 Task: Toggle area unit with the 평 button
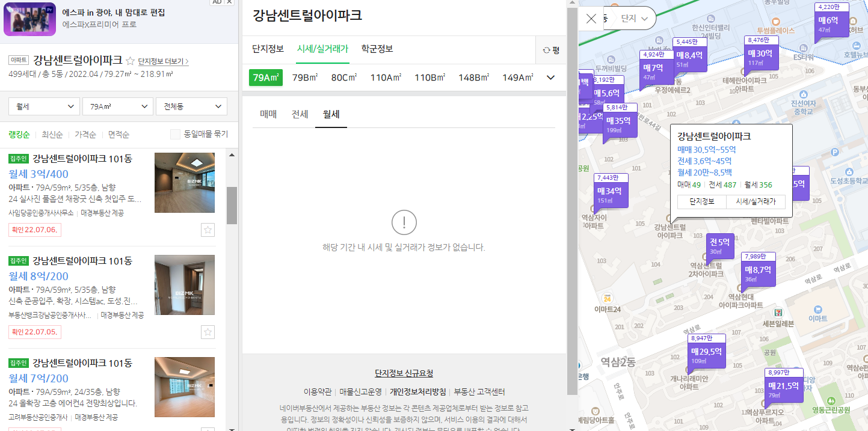[x=551, y=50]
